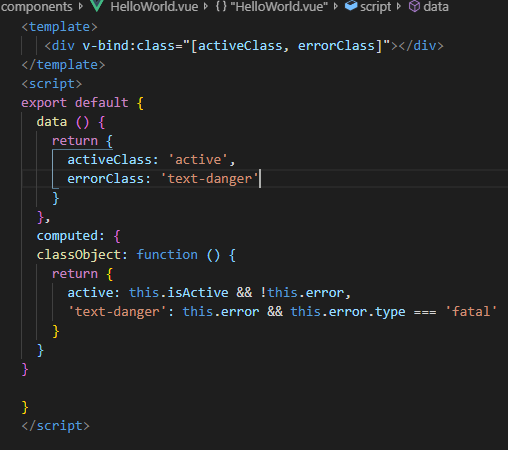Click the data () method name

click(x=52, y=122)
